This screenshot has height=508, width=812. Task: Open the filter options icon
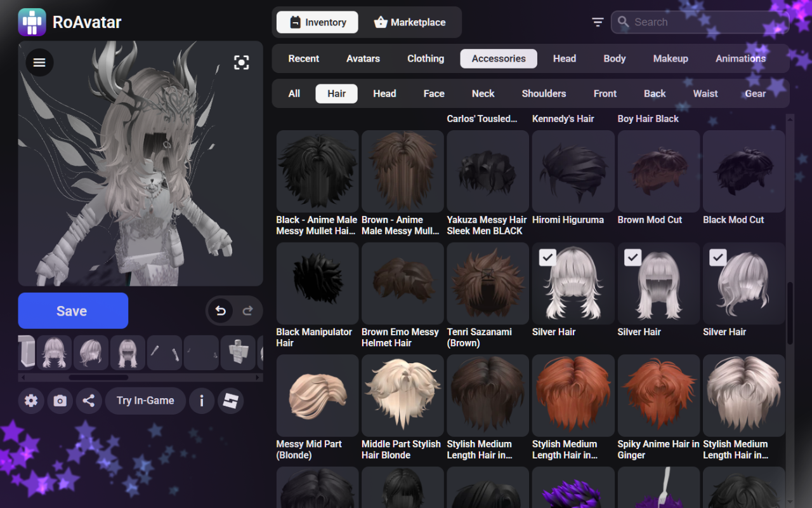pyautogui.click(x=598, y=22)
